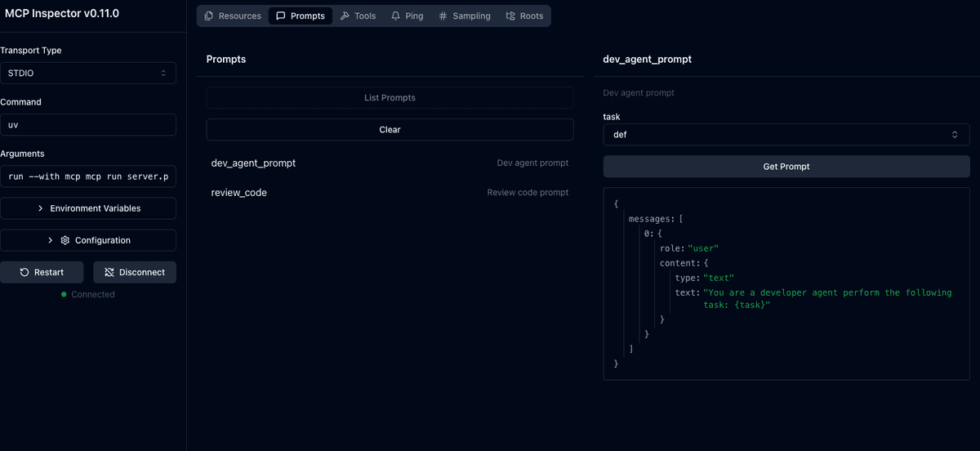Click the Sampling tab hash icon
The height and width of the screenshot is (451, 980).
(x=443, y=16)
